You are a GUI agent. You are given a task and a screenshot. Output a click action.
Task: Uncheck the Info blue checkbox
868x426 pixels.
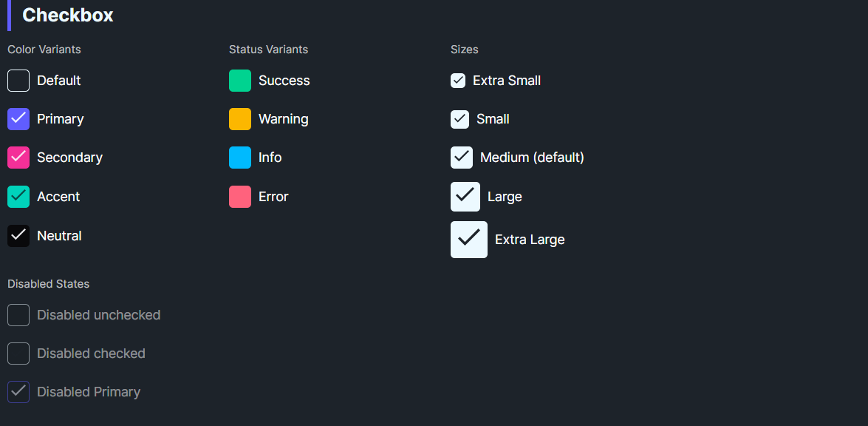point(239,157)
